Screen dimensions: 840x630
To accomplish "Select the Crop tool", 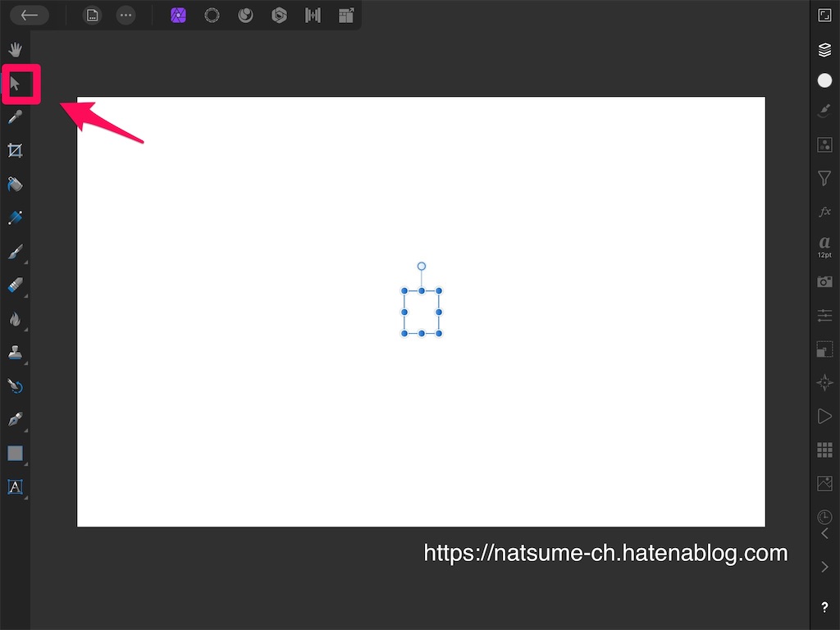I will (x=15, y=151).
